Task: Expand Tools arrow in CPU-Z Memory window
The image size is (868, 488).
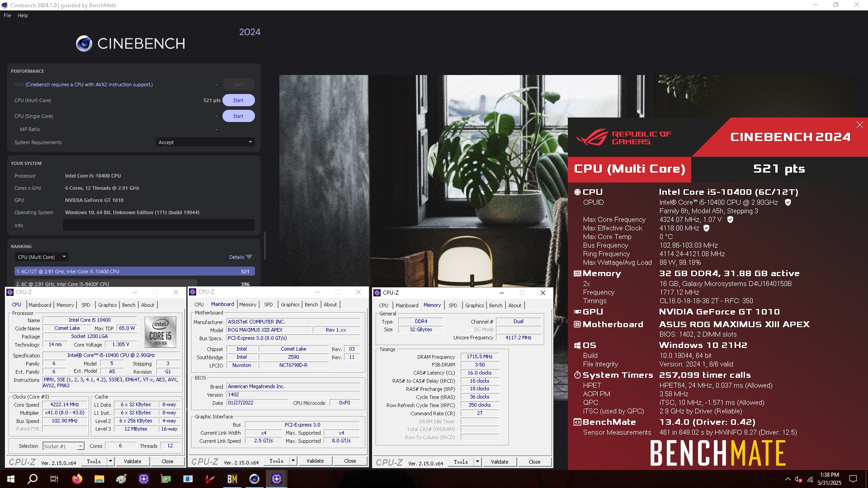Action: tap(477, 462)
